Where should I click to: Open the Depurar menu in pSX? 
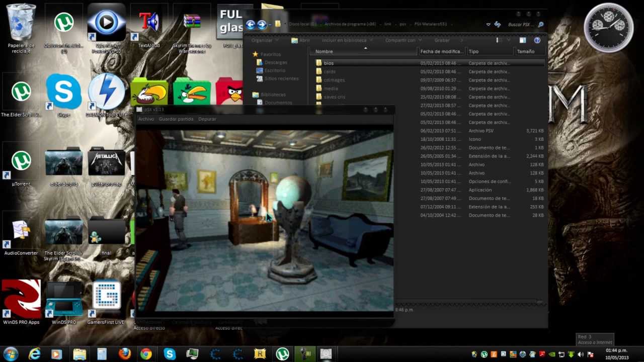pyautogui.click(x=207, y=119)
